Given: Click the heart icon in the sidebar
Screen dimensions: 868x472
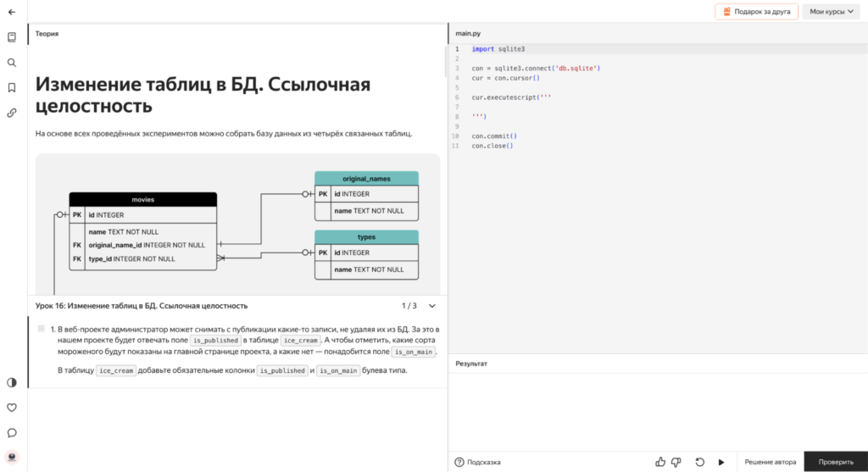Looking at the screenshot, I should point(12,408).
